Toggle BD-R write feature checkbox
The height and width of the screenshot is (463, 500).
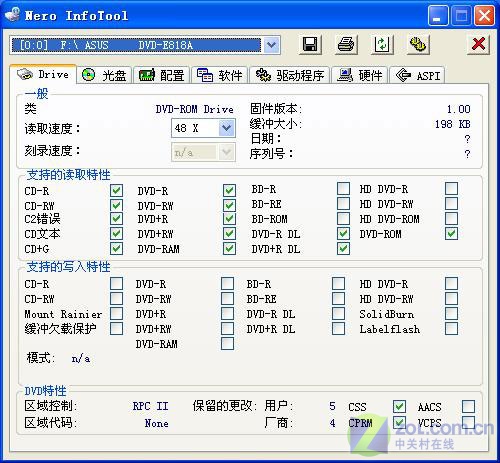(x=338, y=284)
